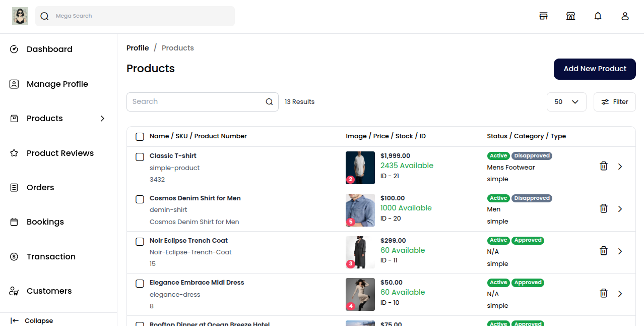
Task: Expand the Products submenu in the sidebar
Action: 102,118
